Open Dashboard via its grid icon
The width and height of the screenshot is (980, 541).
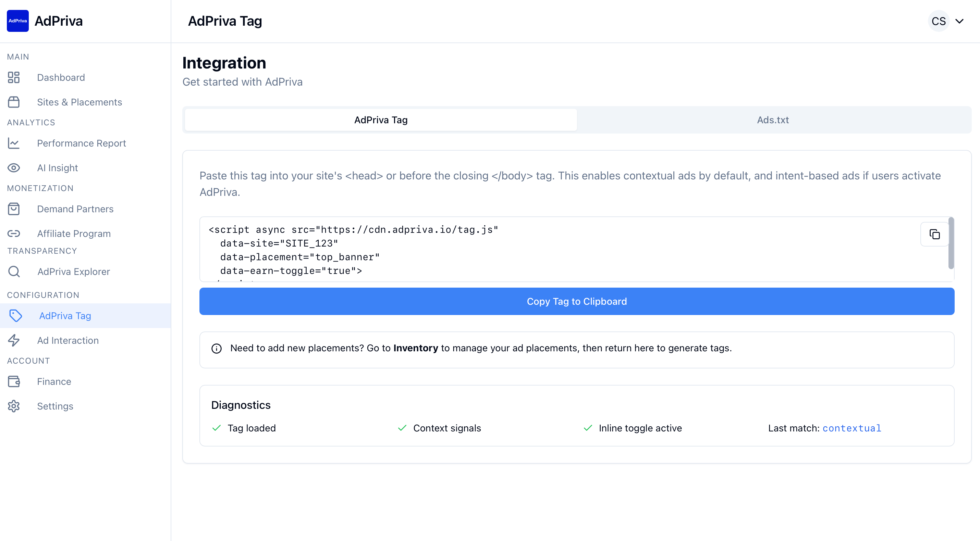click(x=14, y=78)
